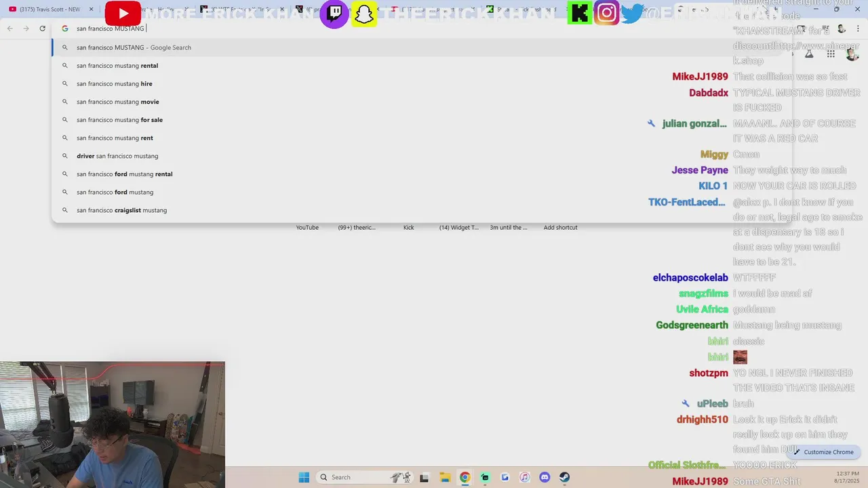Open Steam from the taskbar
868x488 pixels.
pos(564,477)
